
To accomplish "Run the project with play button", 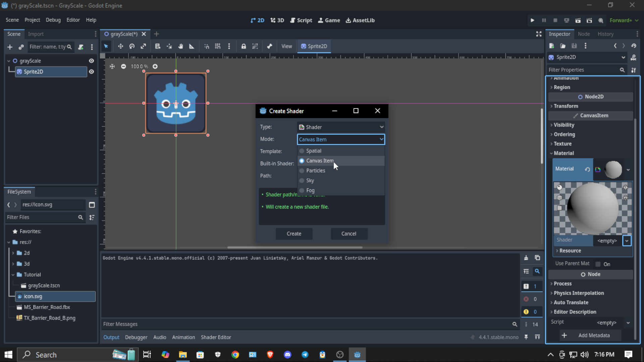I will pos(532,20).
